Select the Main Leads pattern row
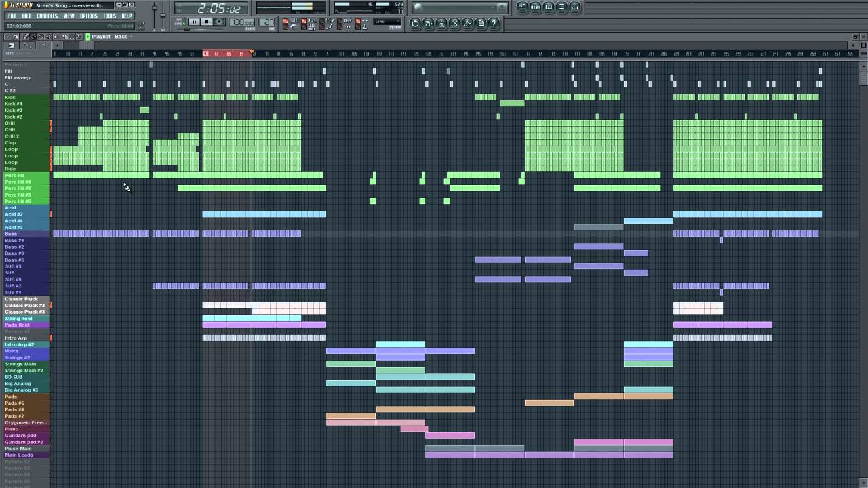Viewport: 868px width, 488px height. 25,455
